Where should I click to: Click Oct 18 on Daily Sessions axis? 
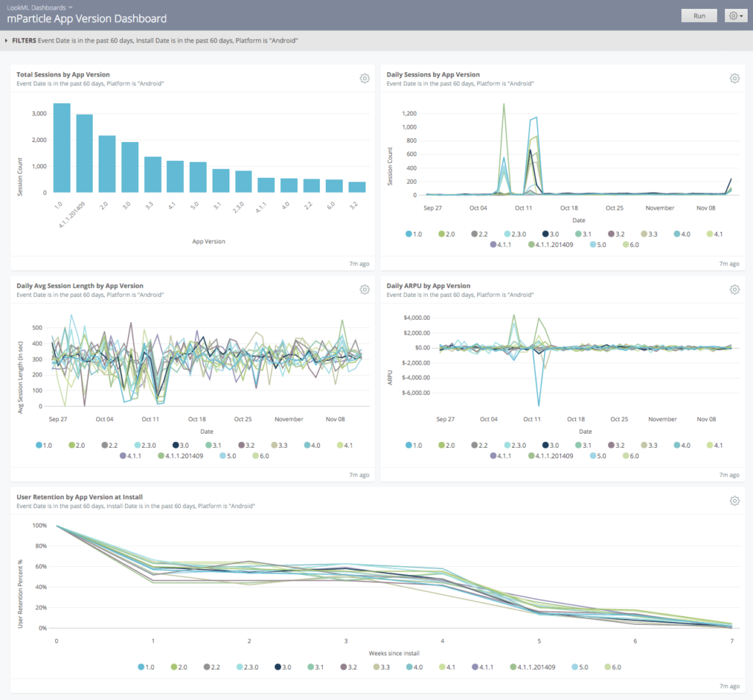click(x=568, y=208)
